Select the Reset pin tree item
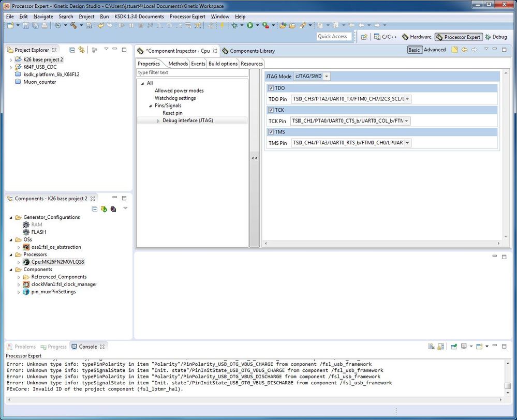Image resolution: width=517 pixels, height=420 pixels. (172, 113)
